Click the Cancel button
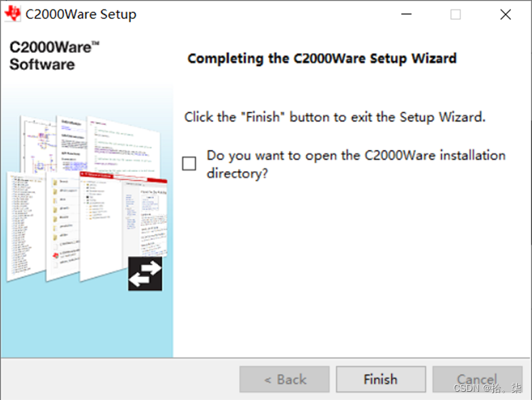532x400 pixels. pos(477,379)
